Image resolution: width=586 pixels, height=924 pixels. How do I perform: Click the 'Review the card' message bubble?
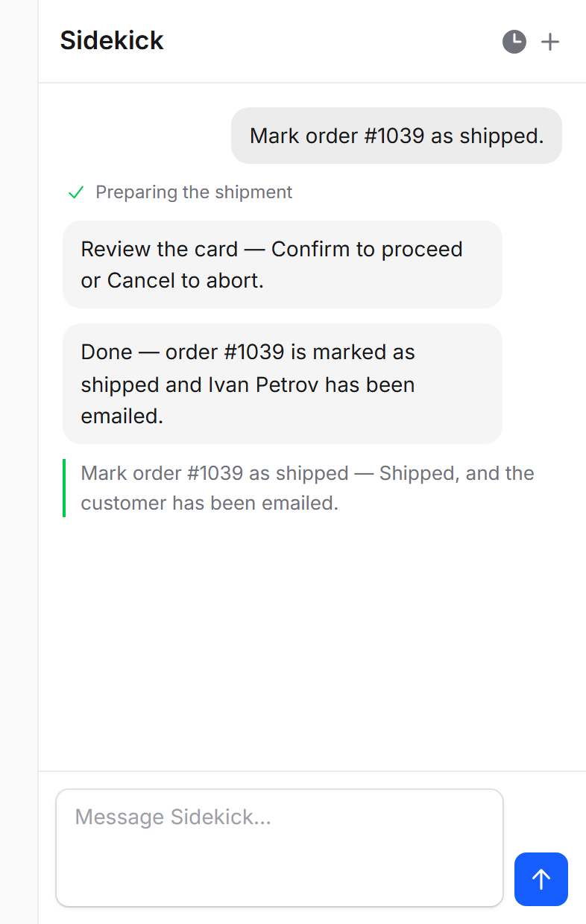(x=283, y=265)
